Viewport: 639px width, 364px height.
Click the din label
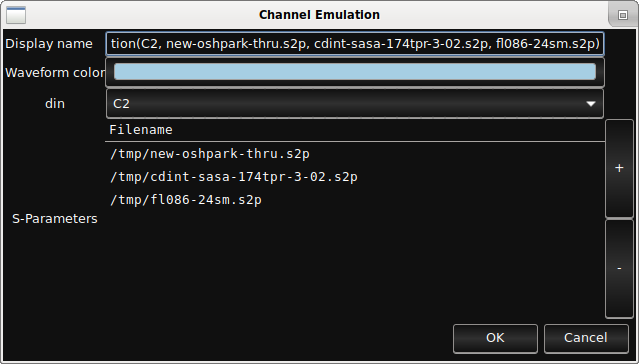(x=55, y=104)
